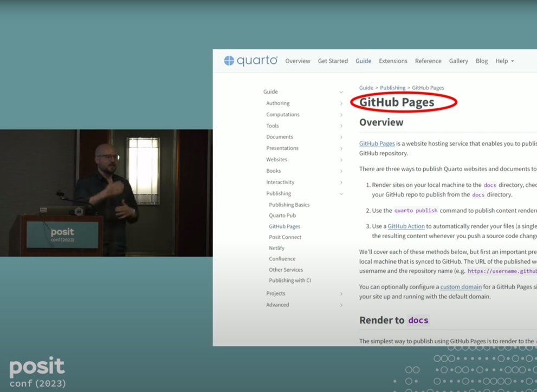
Task: Expand the Computations sidebar section
Action: tap(341, 114)
